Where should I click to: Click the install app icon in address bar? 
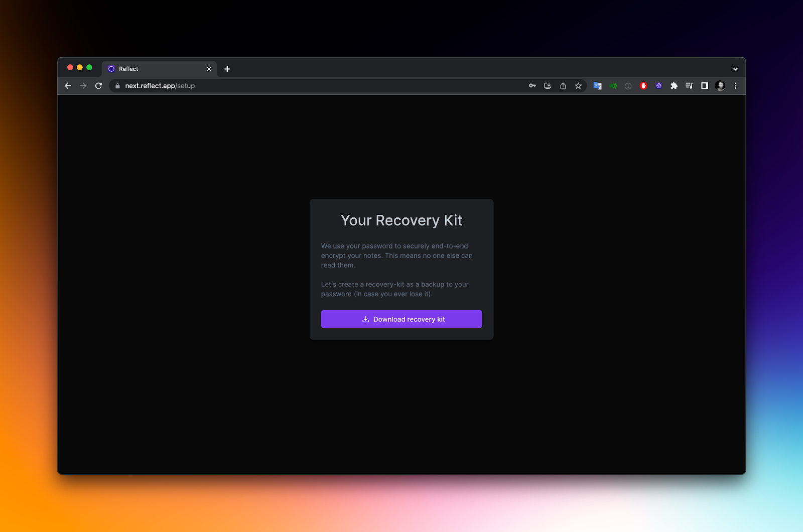548,86
